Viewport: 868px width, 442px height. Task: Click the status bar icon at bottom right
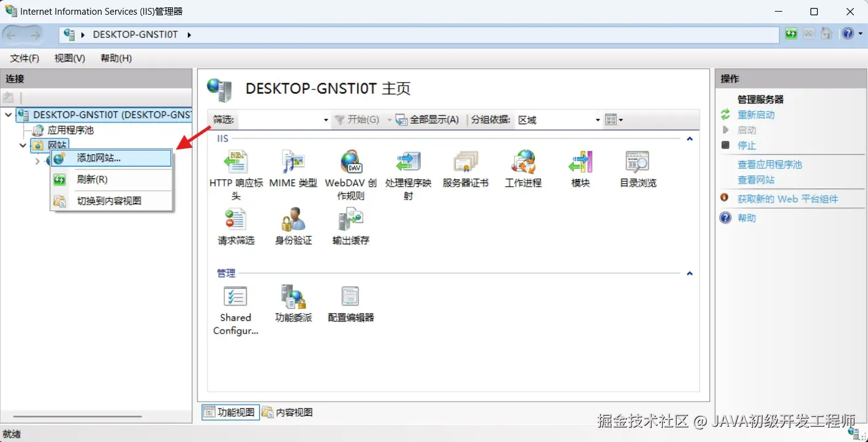(x=854, y=434)
